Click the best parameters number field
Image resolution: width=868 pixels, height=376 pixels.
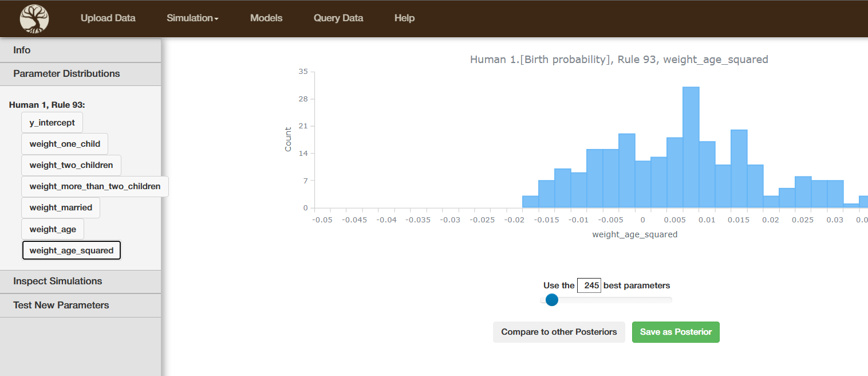tap(589, 285)
